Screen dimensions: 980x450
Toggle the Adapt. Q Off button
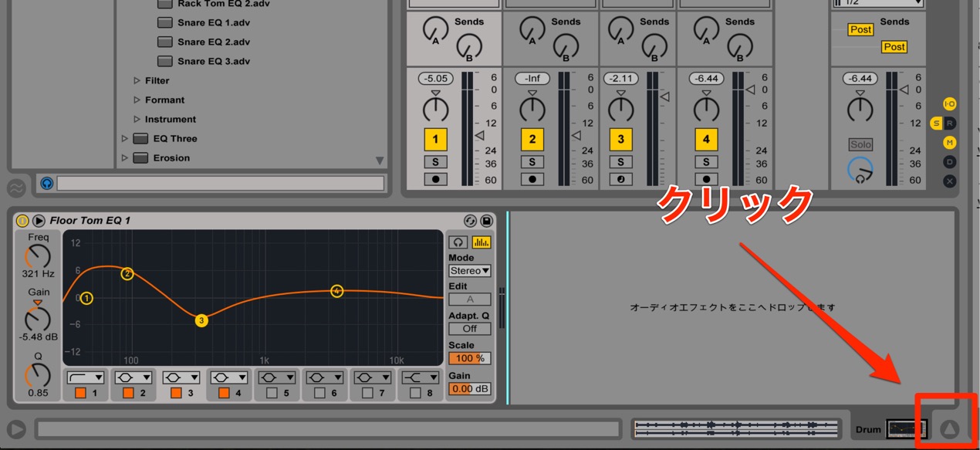470,329
